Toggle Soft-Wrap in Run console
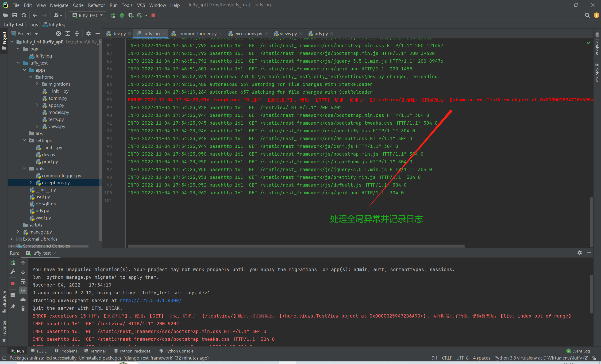Screen dimensions: 601x364 tap(23, 282)
